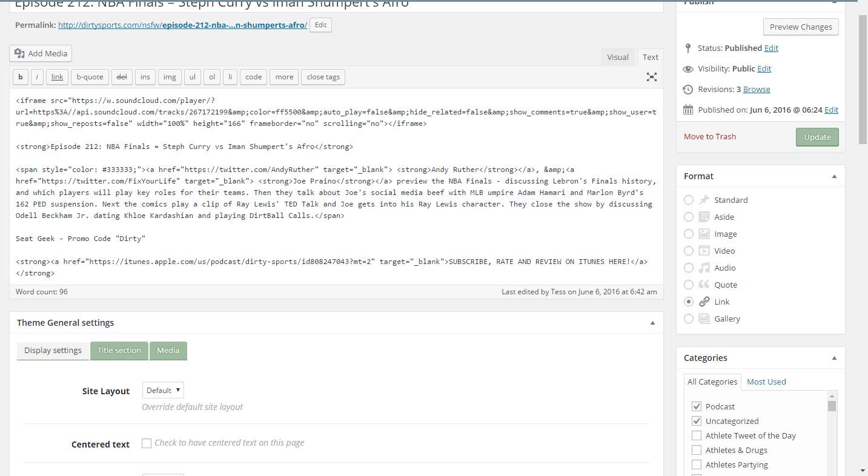Insert an image tag with img button
Screen dimensions: 868x476
point(170,77)
